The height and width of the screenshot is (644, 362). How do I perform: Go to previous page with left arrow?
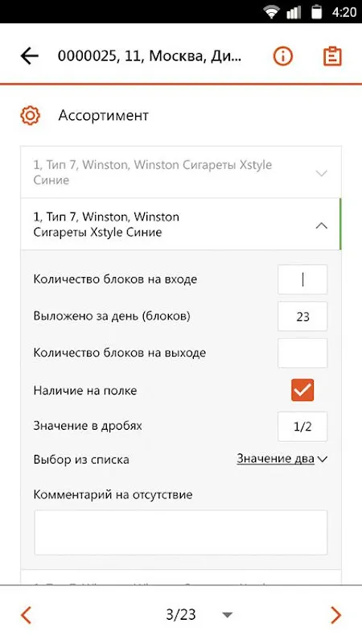point(26,615)
